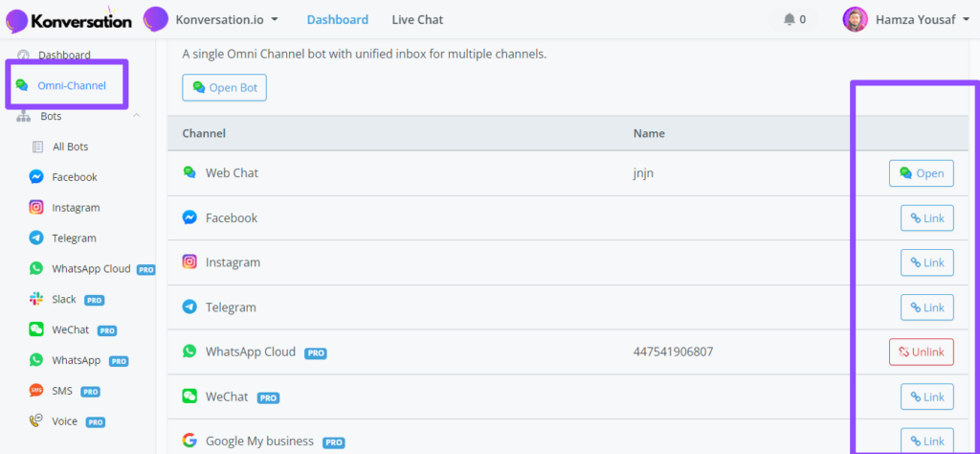Click Telegram icon in channel table
Viewport: 980px width, 454px height.
(189, 307)
